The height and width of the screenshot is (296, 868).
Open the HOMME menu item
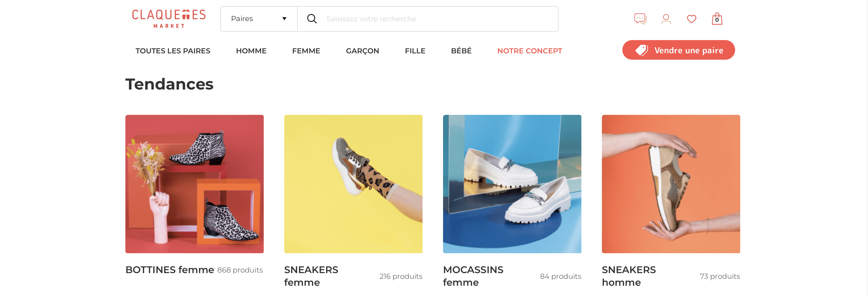coord(251,51)
